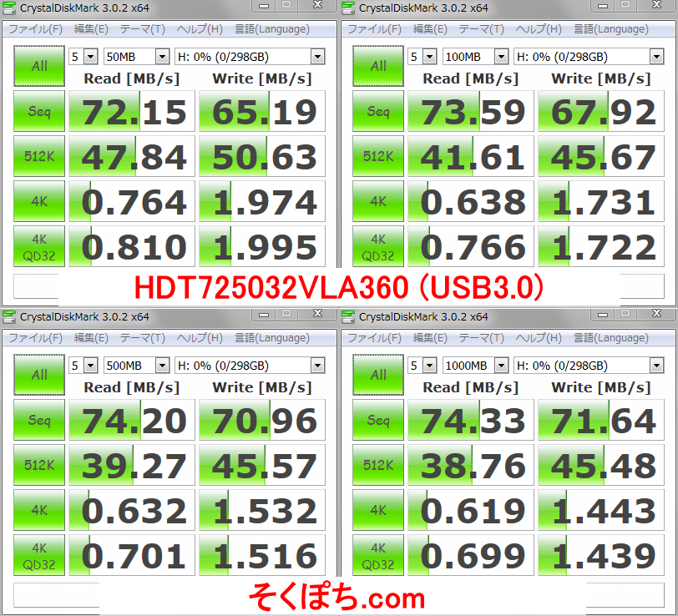678x616 pixels.
Task: Run the Seq test in the 100MB window
Action: [378, 111]
